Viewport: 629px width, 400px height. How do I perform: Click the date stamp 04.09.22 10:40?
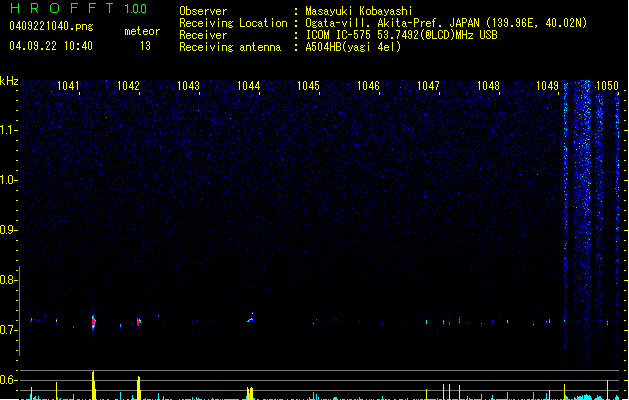(x=51, y=46)
